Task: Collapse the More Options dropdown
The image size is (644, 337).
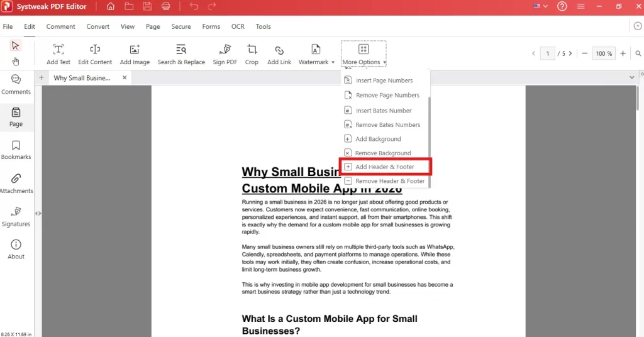Action: point(364,54)
